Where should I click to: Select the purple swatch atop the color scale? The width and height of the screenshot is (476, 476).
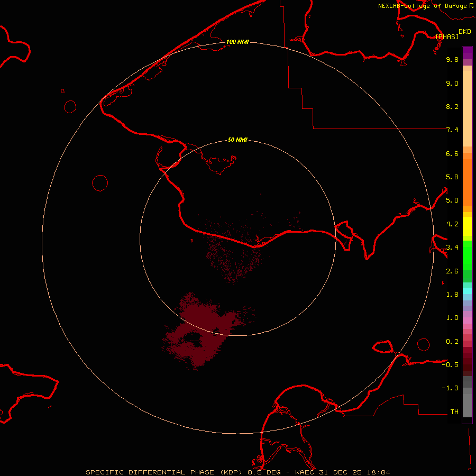[x=467, y=53]
